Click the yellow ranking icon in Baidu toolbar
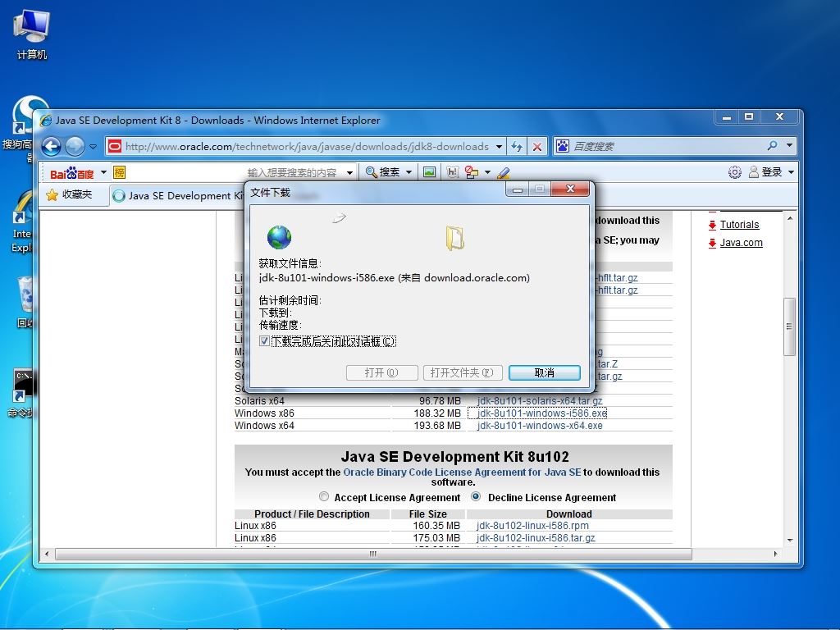The width and height of the screenshot is (840, 630). (120, 172)
